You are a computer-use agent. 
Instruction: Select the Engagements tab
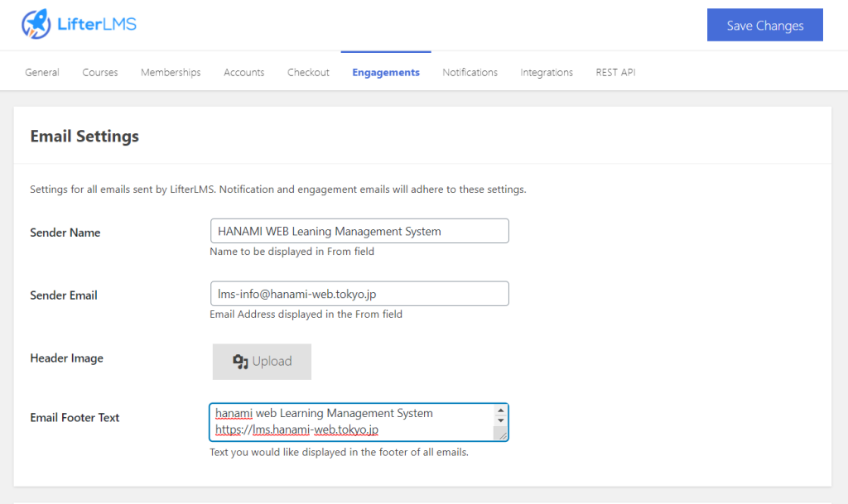[x=386, y=72]
